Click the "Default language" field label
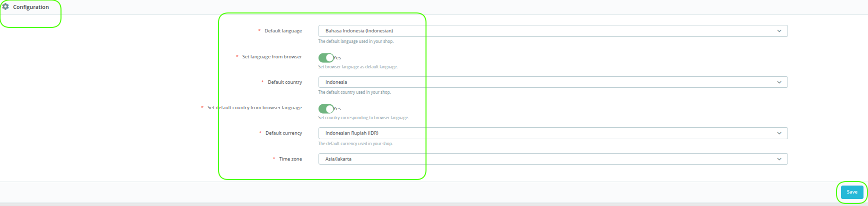Screen dimensions: 868x206 pyautogui.click(x=283, y=31)
